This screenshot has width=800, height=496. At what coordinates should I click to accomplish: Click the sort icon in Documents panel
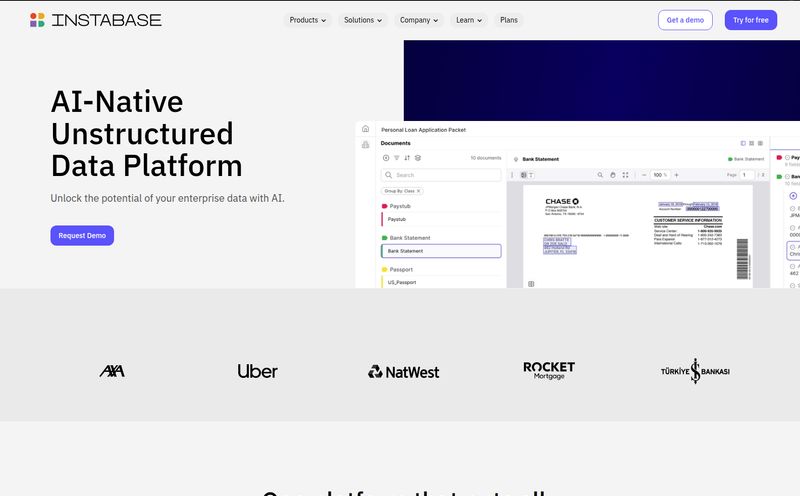pyautogui.click(x=407, y=158)
